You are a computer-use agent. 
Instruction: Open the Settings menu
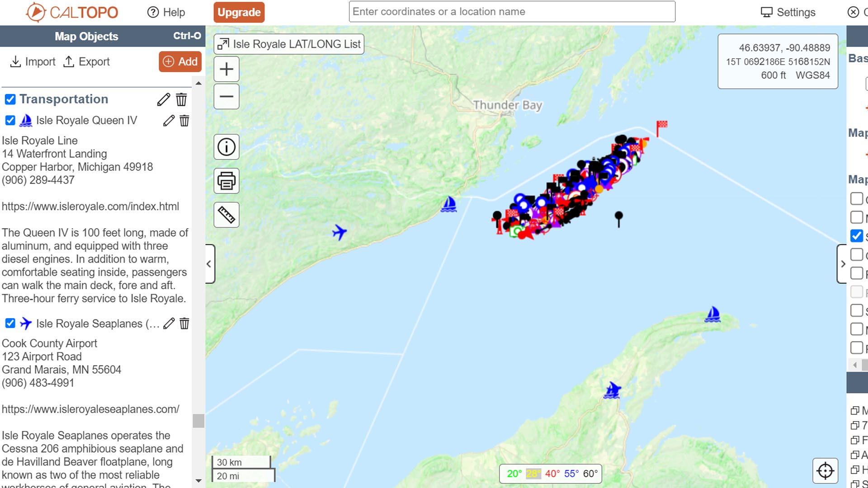pyautogui.click(x=788, y=12)
